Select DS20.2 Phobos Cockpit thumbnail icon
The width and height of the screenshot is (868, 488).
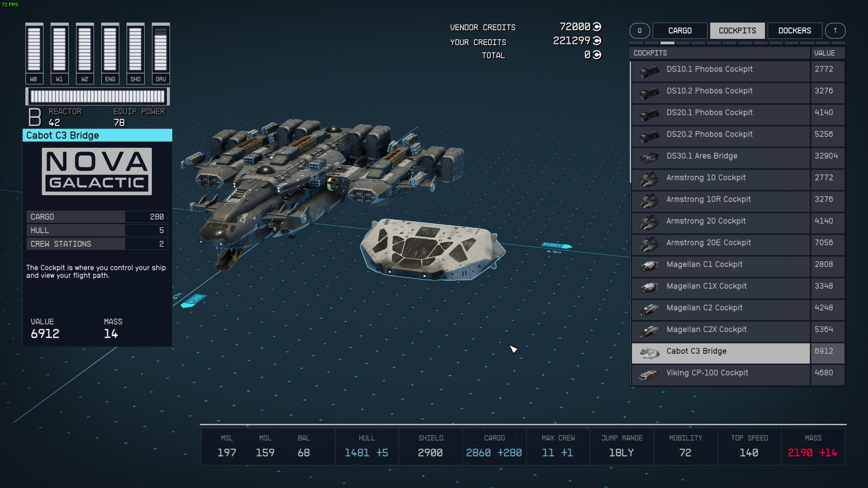[649, 136]
